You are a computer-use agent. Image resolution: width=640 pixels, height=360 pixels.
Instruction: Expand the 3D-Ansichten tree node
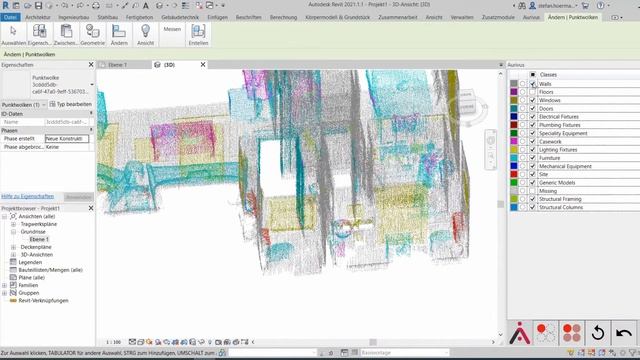(13, 255)
